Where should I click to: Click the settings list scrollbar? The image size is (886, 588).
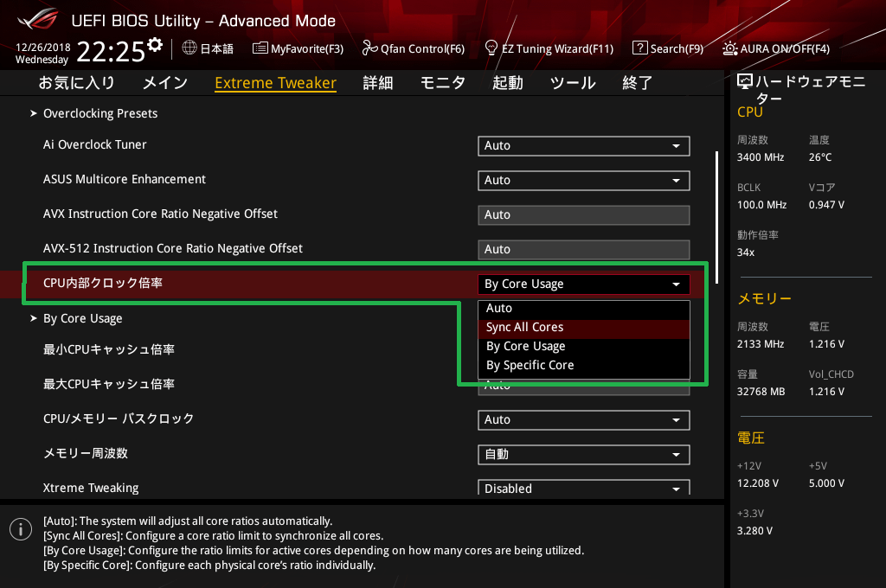coord(716,217)
